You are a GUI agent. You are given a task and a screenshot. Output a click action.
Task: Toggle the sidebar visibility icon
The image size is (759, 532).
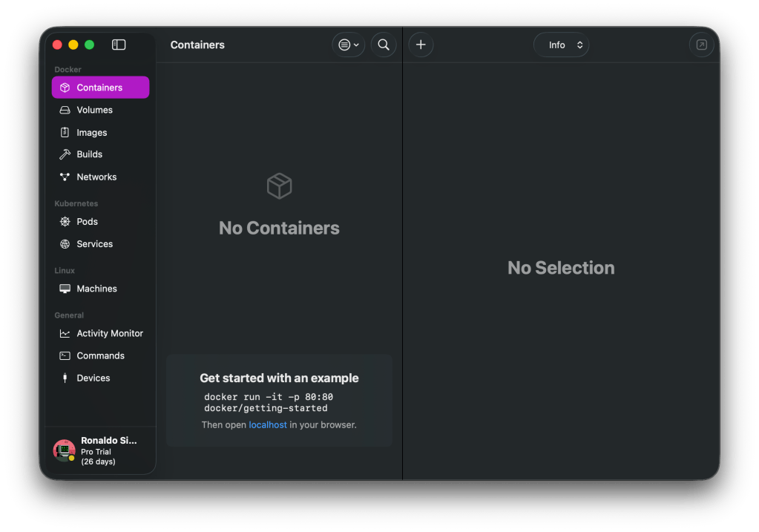(x=119, y=45)
